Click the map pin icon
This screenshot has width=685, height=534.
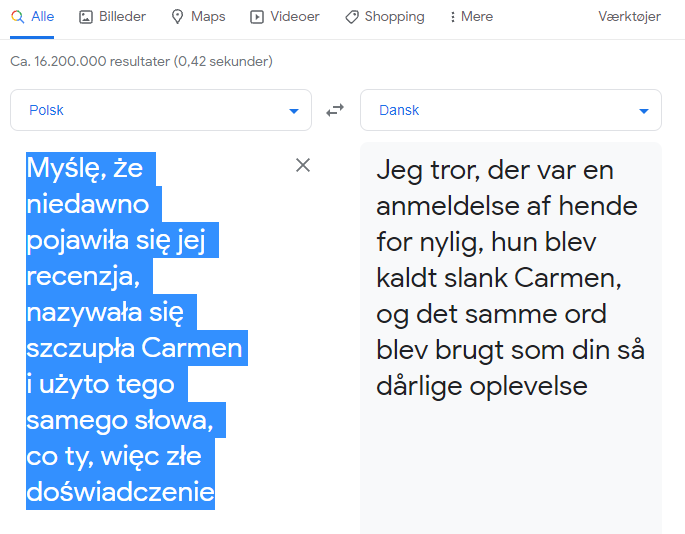pyautogui.click(x=178, y=17)
